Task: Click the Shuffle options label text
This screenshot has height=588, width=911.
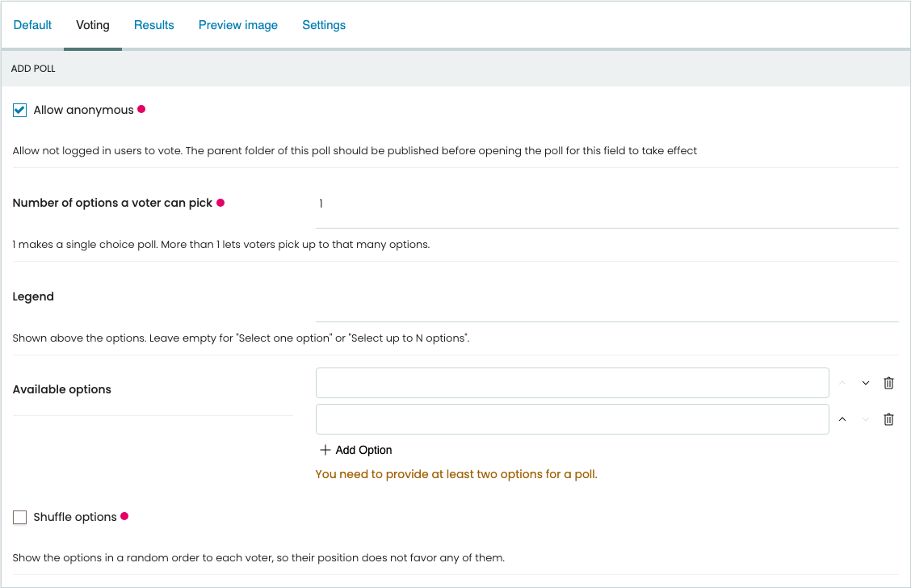Action: [x=75, y=517]
